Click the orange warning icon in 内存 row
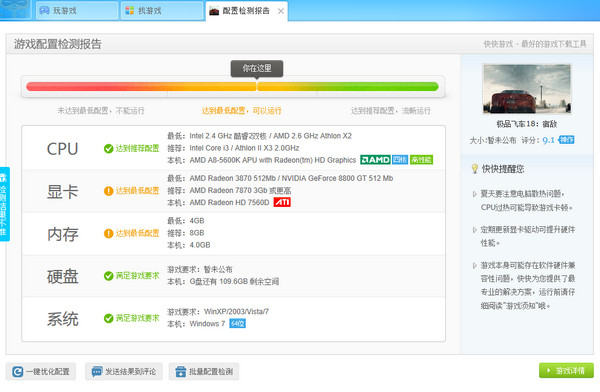 (108, 233)
